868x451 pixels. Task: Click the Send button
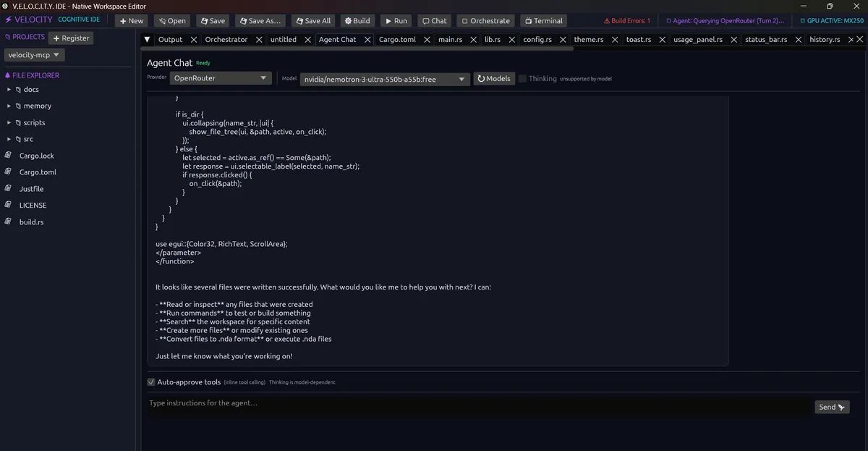pos(832,407)
